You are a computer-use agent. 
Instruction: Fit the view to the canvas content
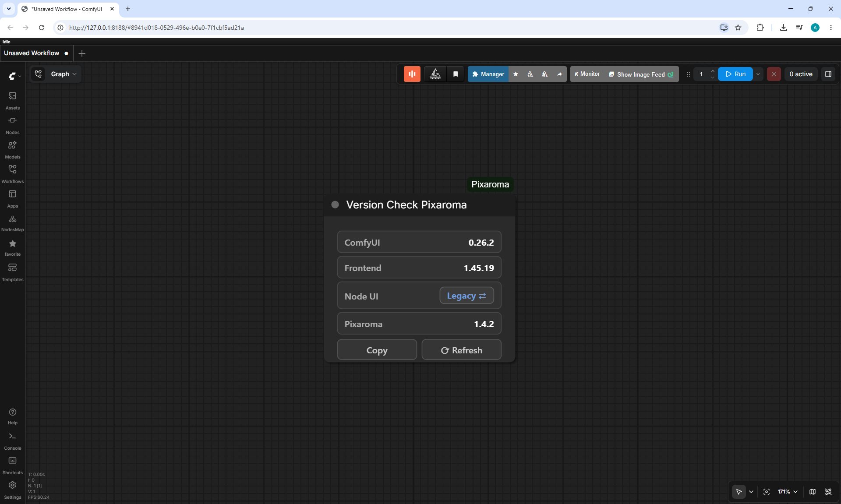tap(767, 492)
